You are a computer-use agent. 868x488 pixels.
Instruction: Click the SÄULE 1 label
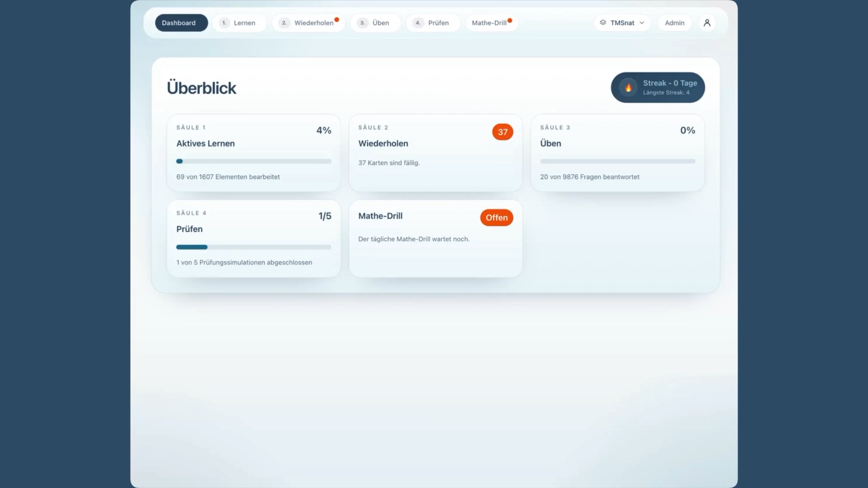(191, 128)
